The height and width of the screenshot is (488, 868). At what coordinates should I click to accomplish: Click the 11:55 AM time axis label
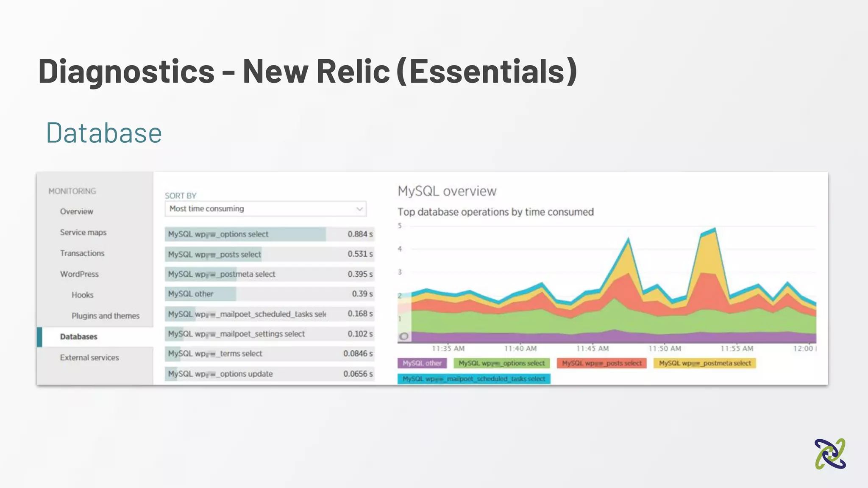737,349
